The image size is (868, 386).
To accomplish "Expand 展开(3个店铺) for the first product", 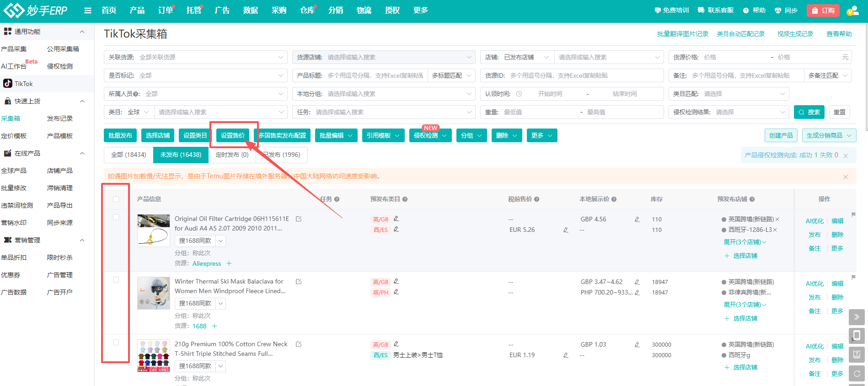I will [x=744, y=242].
